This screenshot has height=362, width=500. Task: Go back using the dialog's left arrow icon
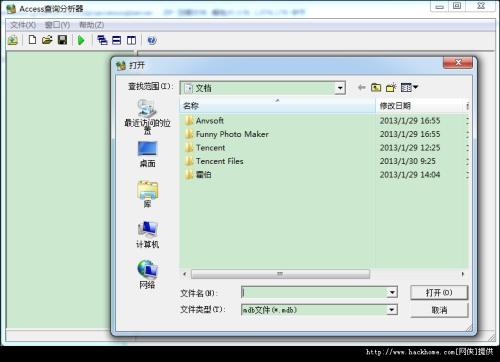pos(361,88)
